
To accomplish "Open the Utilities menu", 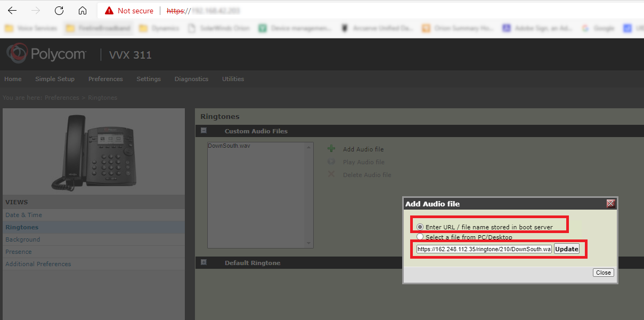I will 233,79.
